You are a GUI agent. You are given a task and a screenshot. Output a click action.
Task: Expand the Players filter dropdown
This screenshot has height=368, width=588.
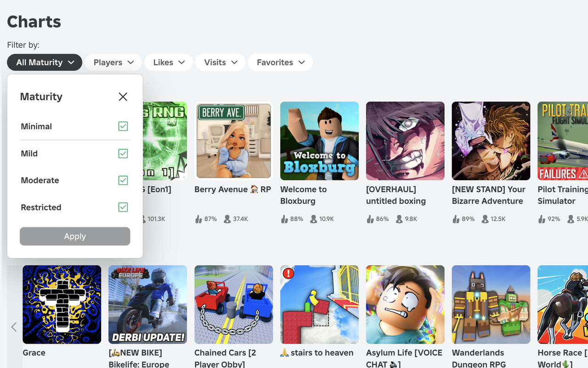click(x=113, y=63)
